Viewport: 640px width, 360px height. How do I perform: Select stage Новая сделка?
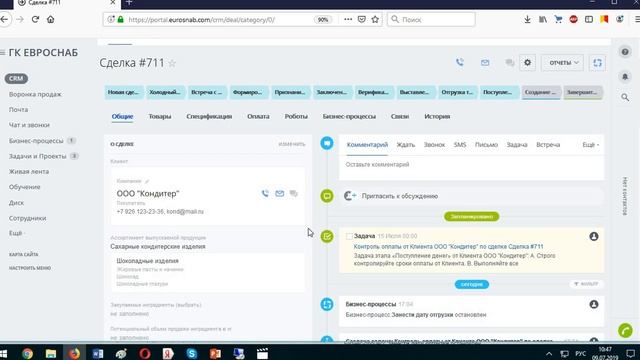124,92
